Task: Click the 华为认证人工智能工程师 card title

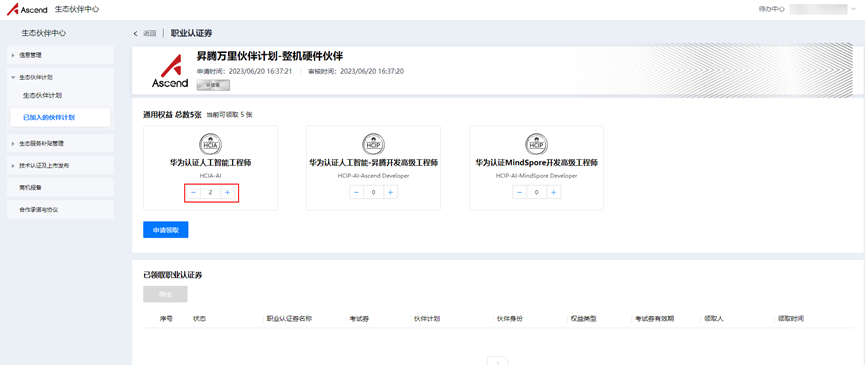Action: click(210, 163)
